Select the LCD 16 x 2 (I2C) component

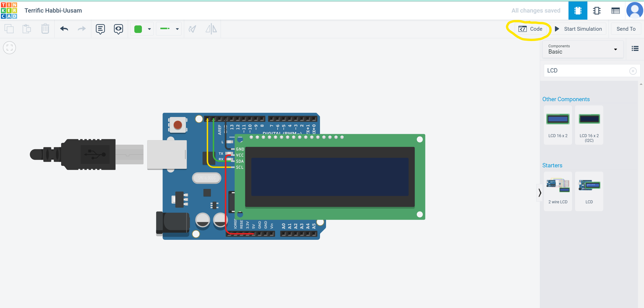[x=589, y=125]
